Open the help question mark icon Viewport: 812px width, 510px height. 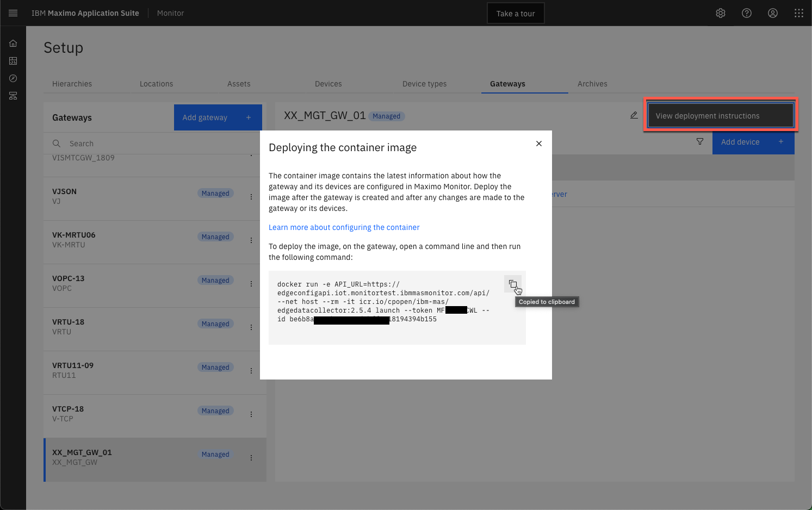click(x=747, y=13)
